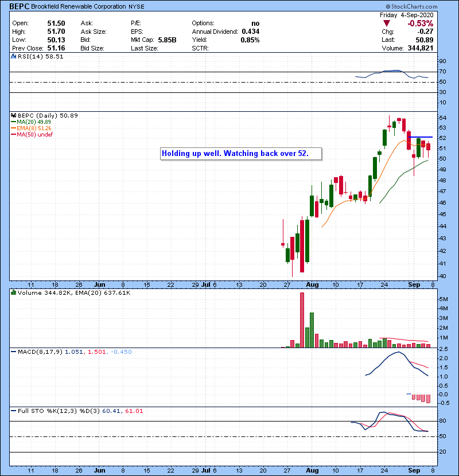Click the Open value 51.50
459x476 pixels.
(56, 24)
